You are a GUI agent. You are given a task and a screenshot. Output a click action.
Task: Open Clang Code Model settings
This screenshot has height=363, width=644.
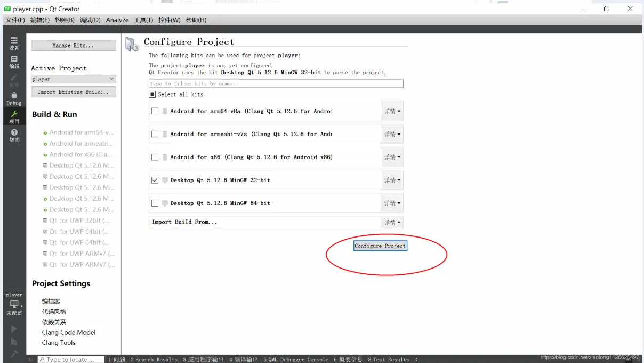tap(69, 332)
